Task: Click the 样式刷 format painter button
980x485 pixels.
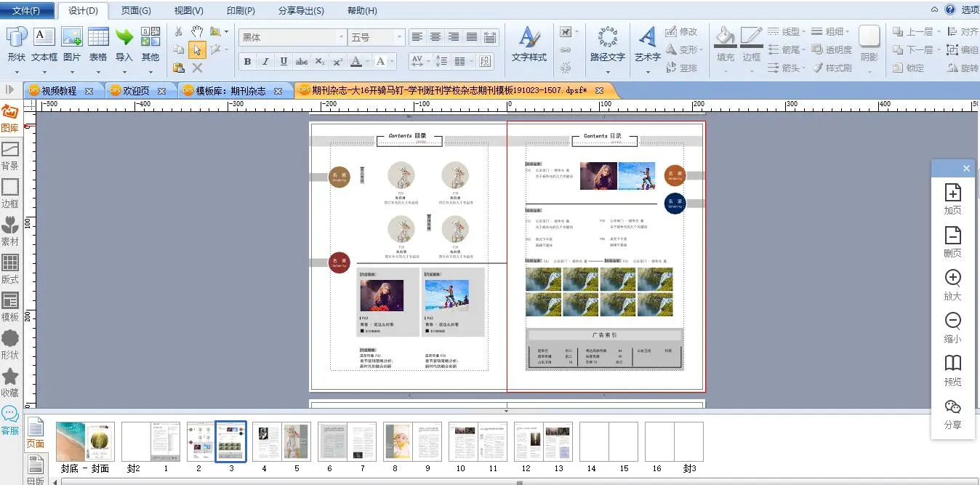Action: pyautogui.click(x=831, y=68)
